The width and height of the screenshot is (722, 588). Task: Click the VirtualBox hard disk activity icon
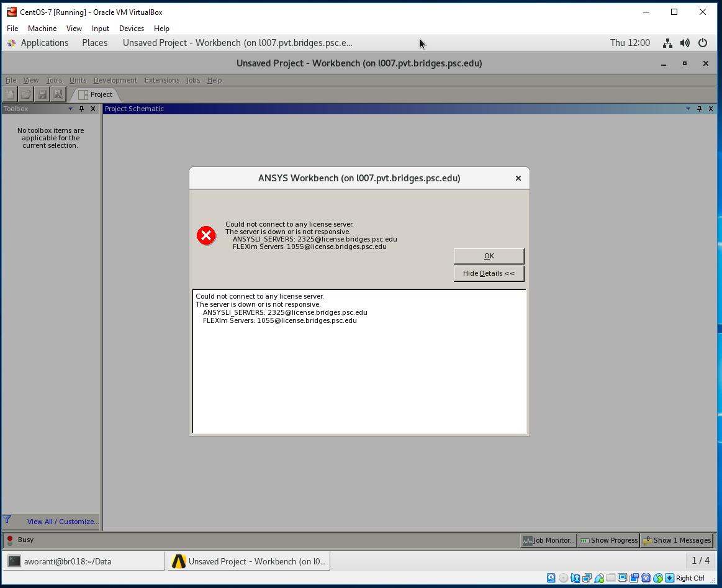pyautogui.click(x=551, y=578)
